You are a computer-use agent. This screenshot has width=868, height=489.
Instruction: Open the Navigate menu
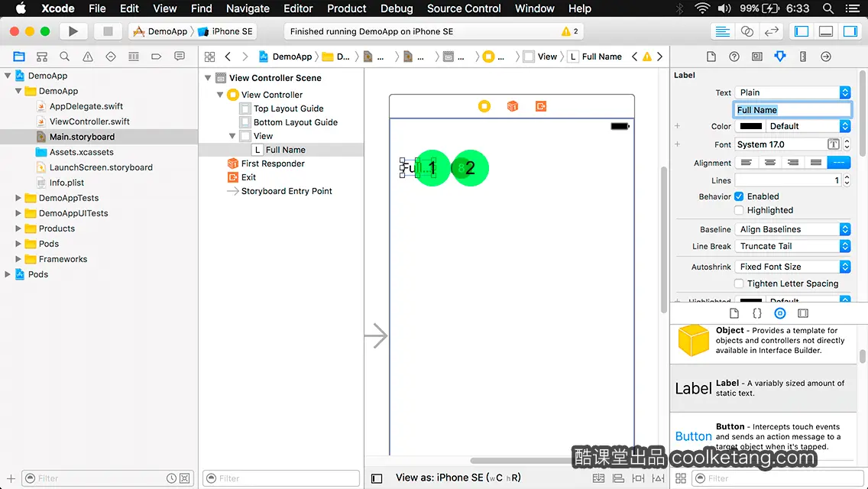(248, 8)
